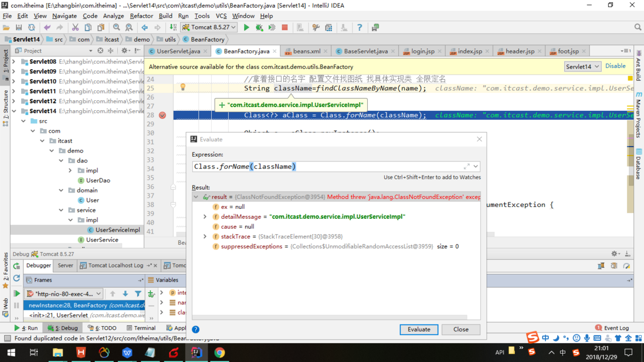Open Project Structure icon

pos(328,28)
